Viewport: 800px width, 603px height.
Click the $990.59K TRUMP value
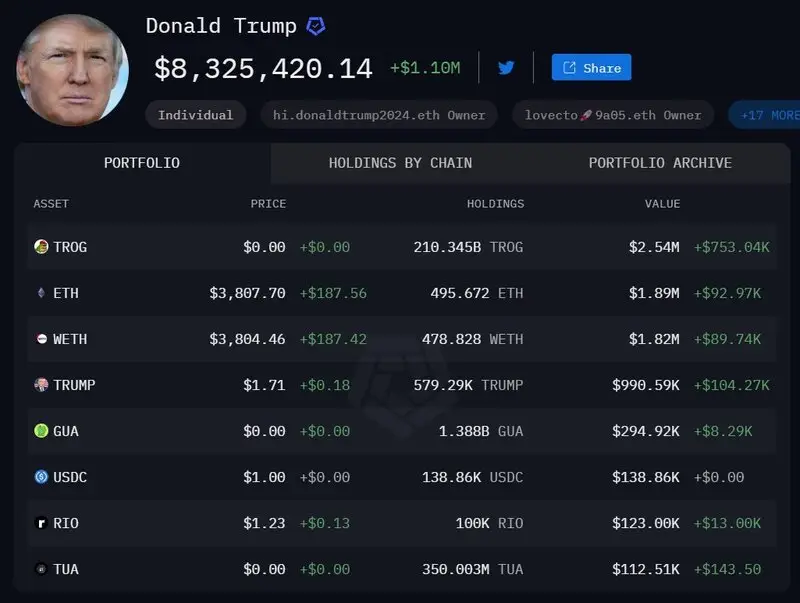tap(646, 385)
